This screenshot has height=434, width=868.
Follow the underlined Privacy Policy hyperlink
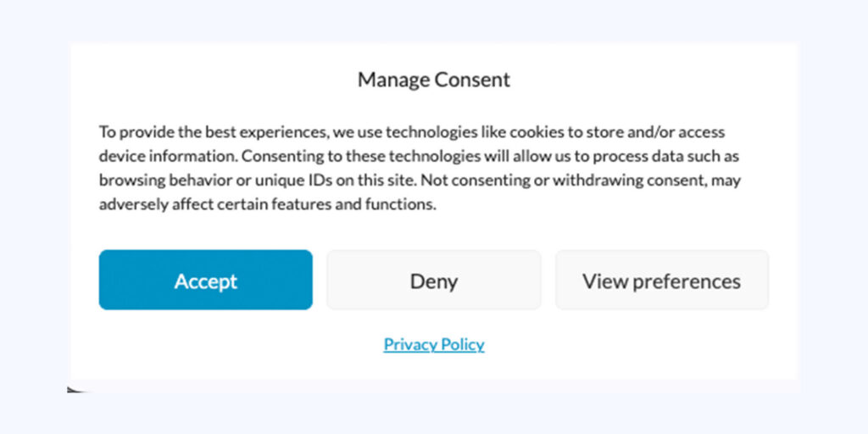pos(434,344)
